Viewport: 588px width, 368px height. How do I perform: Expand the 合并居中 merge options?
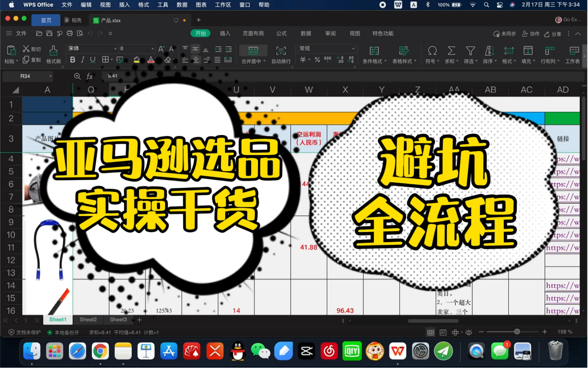point(264,61)
